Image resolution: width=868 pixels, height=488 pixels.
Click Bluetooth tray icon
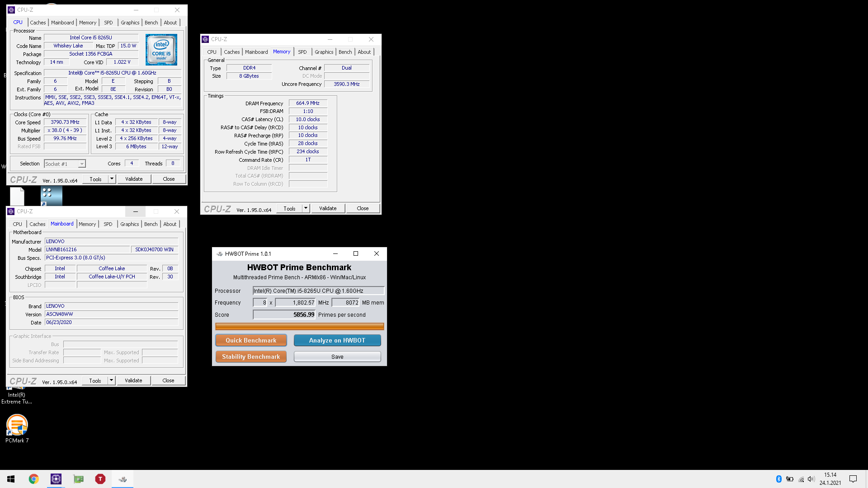tap(778, 479)
